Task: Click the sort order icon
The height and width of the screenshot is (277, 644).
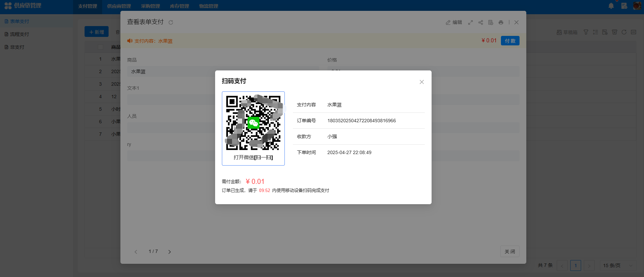Action: (x=595, y=32)
